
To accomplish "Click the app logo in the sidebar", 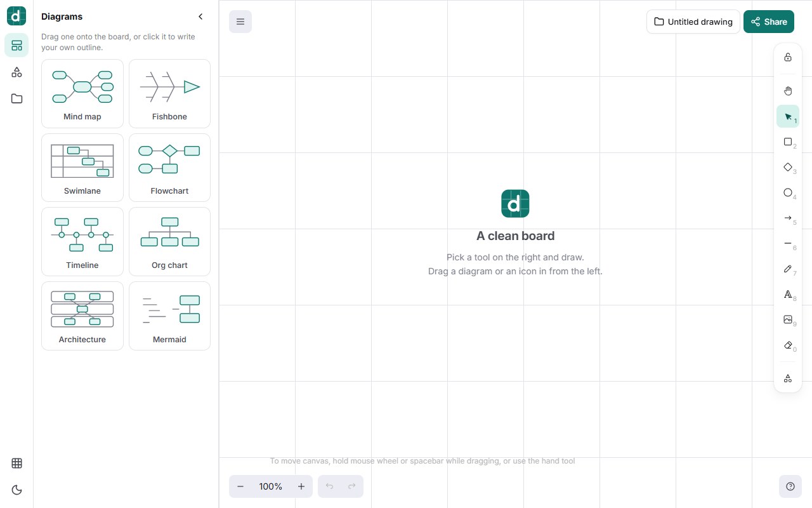I will point(16,16).
